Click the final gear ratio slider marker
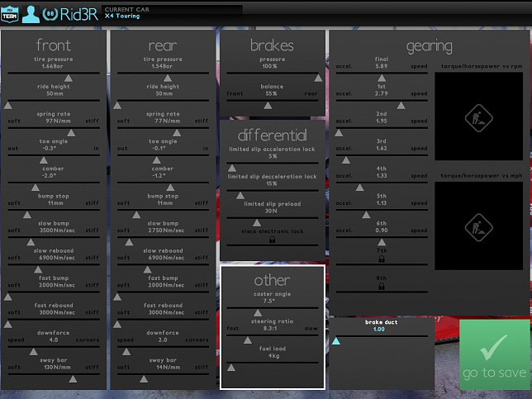The width and height of the screenshot is (532, 399). (382, 78)
